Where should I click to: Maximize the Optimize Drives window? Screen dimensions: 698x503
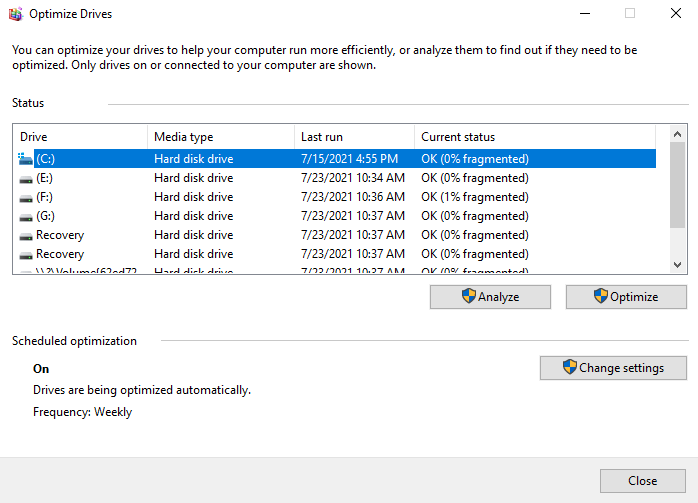click(x=630, y=14)
